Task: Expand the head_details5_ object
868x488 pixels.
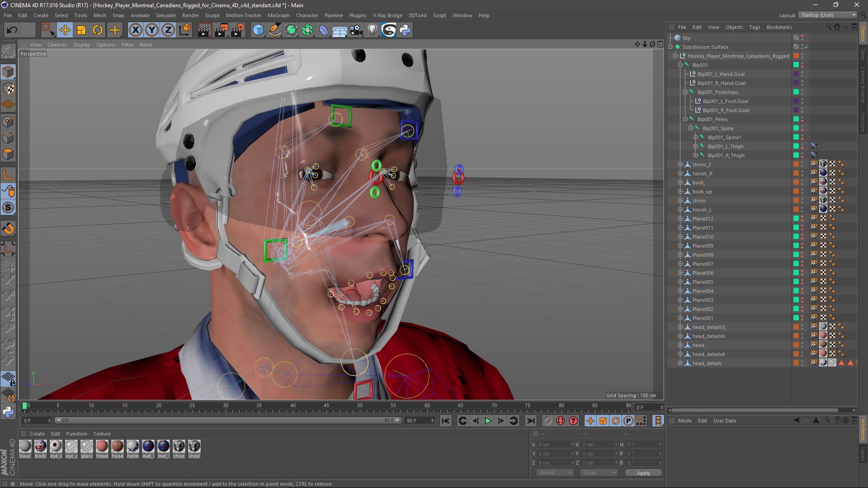Action: point(680,327)
